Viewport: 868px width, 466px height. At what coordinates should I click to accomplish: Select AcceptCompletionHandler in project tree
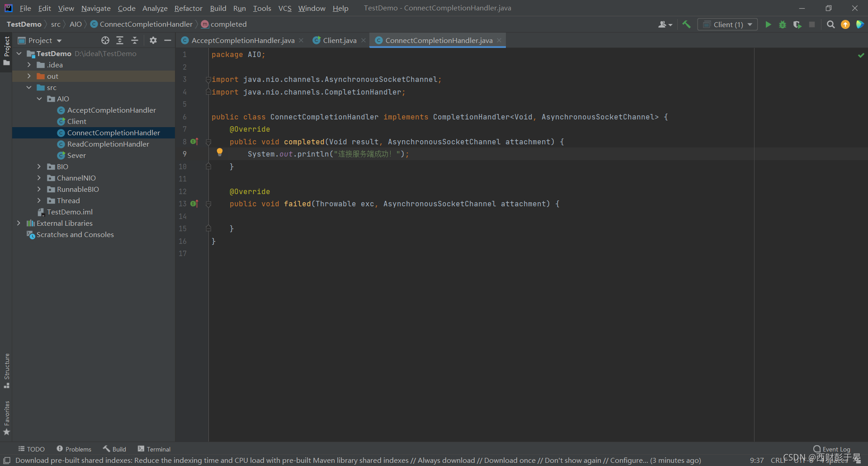(111, 110)
